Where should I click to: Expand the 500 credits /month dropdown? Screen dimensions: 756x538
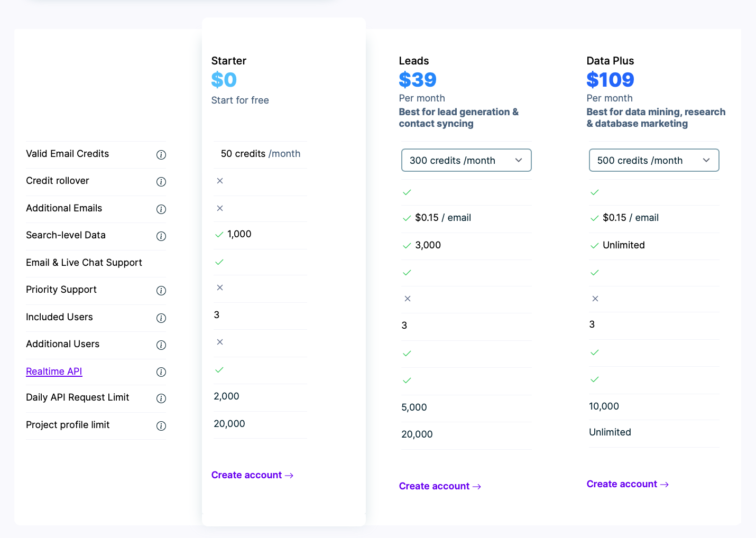point(653,160)
